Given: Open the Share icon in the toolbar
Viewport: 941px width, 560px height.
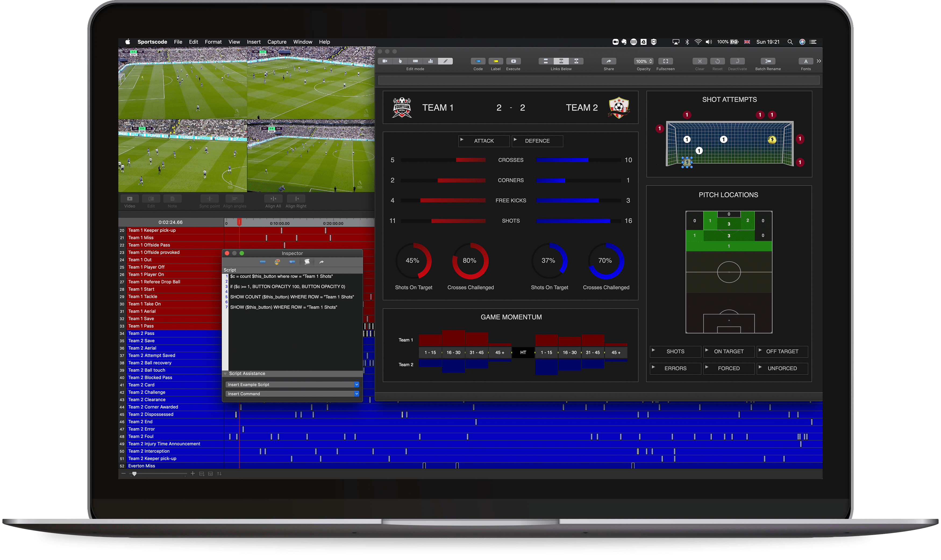Looking at the screenshot, I should pos(608,61).
